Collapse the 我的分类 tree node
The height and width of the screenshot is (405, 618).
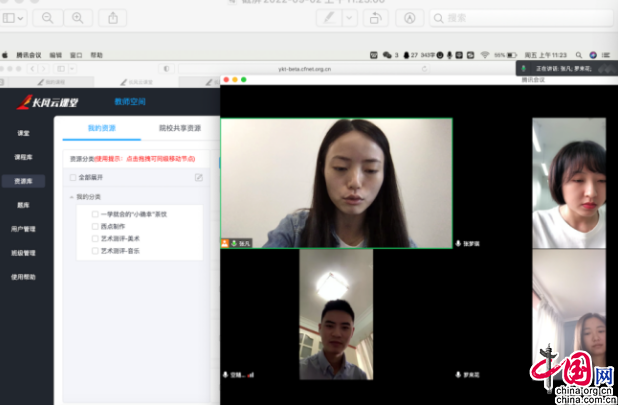pyautogui.click(x=72, y=197)
